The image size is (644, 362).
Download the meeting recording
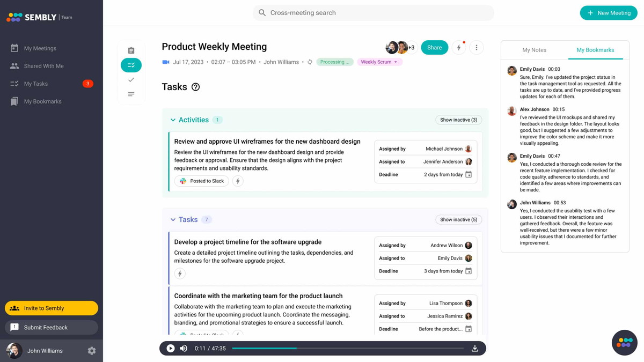[x=475, y=349]
